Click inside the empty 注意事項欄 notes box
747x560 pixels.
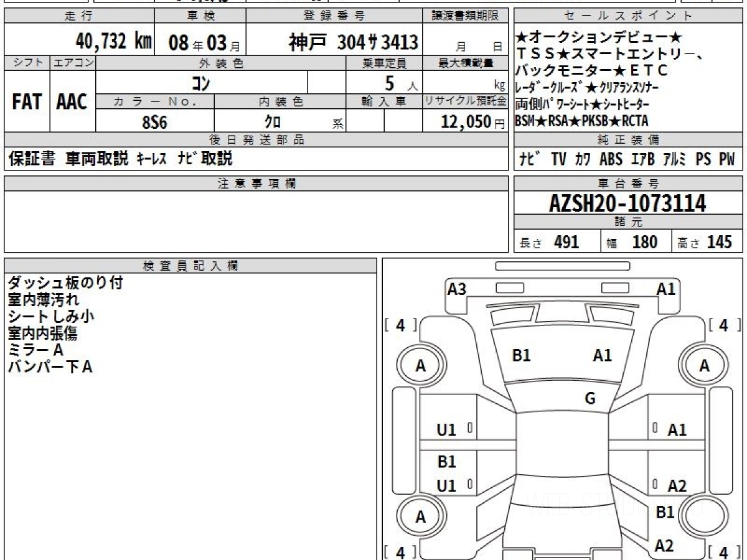256,221
